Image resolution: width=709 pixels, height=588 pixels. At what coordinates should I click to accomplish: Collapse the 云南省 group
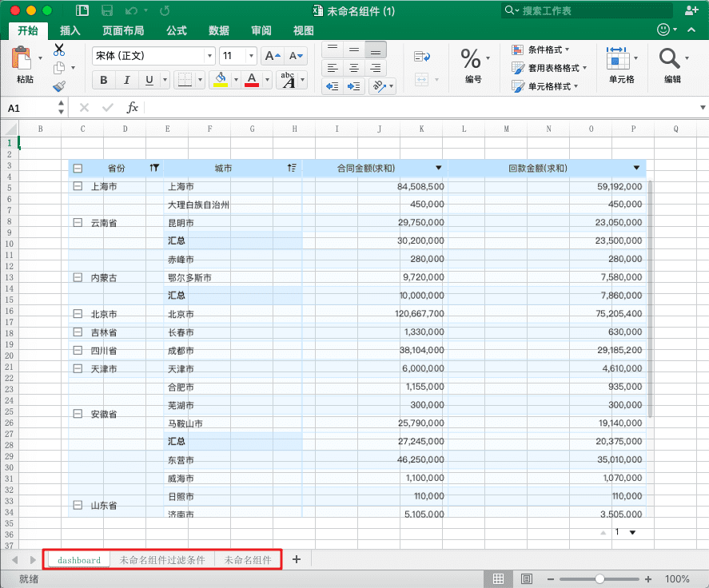78,223
